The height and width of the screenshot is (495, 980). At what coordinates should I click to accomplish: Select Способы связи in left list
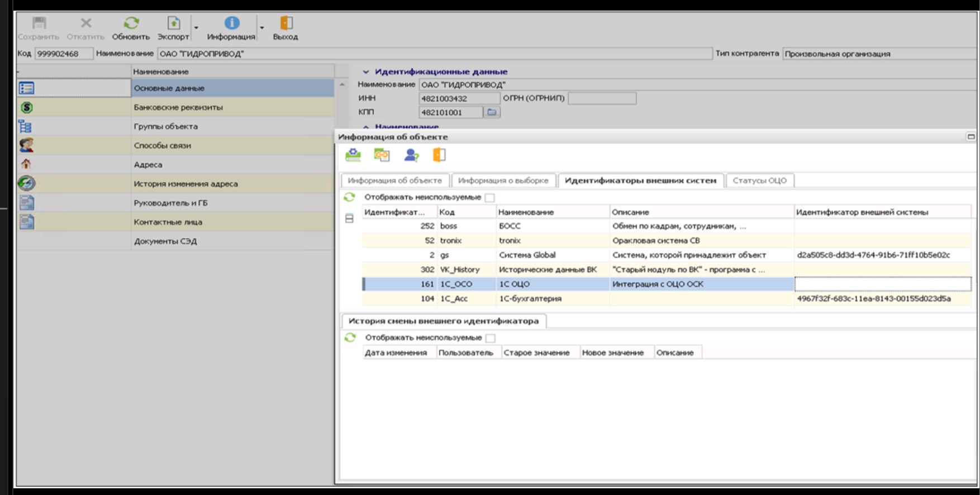click(162, 145)
